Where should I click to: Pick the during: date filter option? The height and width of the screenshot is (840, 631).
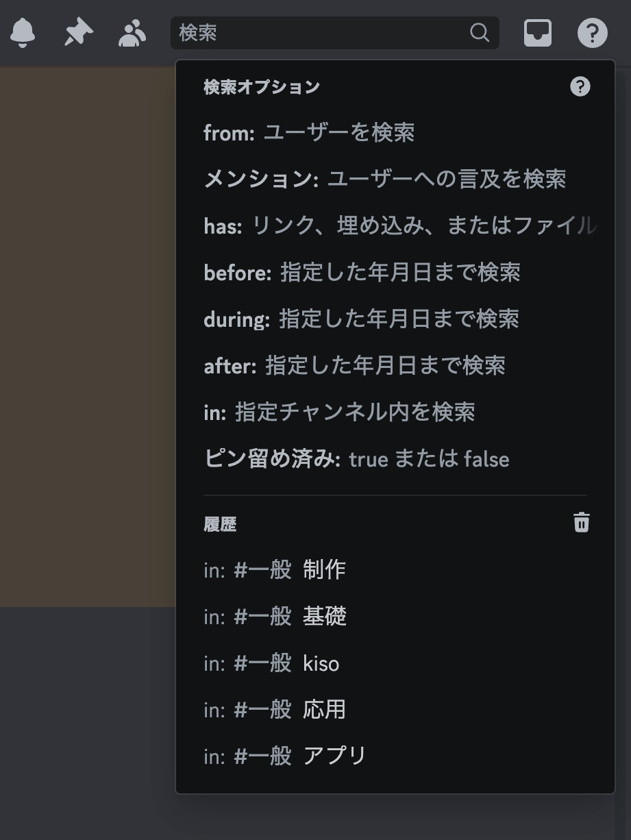[395, 319]
